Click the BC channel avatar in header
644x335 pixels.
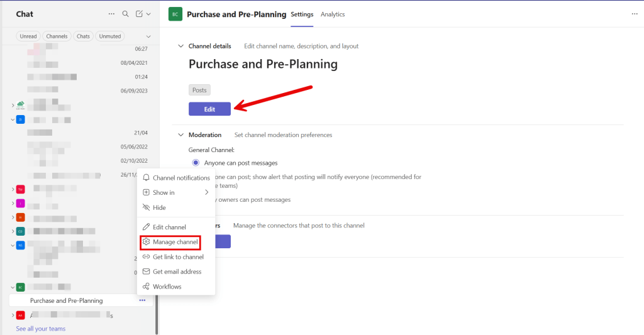tap(175, 14)
